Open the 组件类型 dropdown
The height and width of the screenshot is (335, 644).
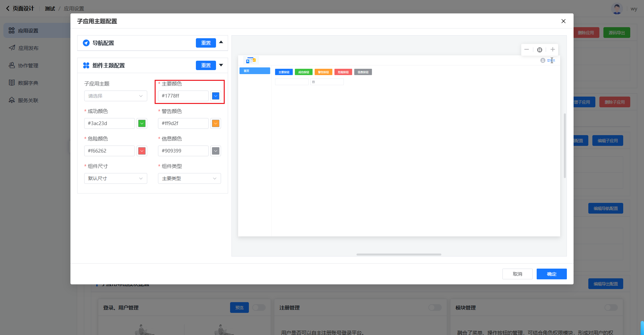[x=189, y=178]
